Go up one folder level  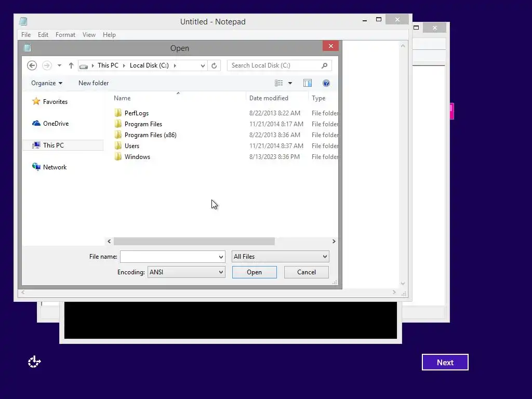coord(71,65)
